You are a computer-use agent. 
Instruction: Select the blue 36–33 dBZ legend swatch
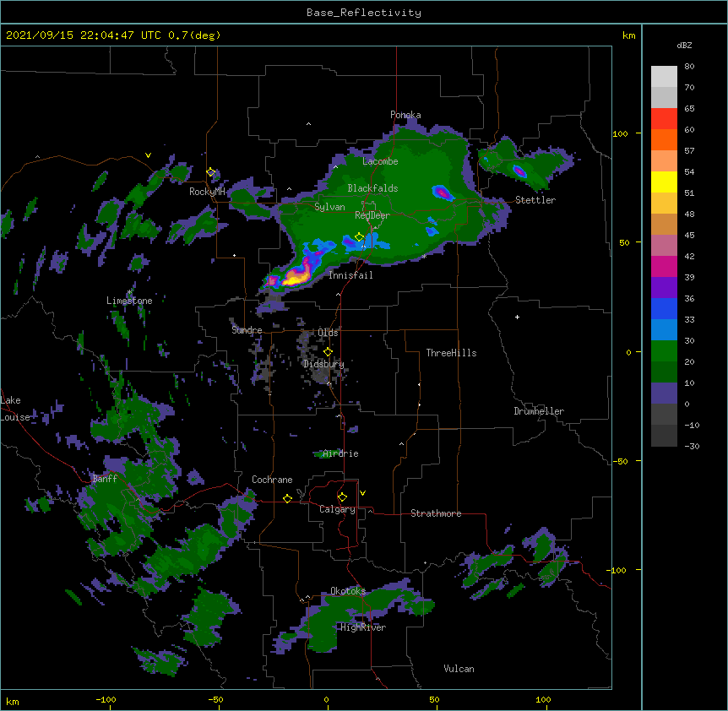(664, 308)
